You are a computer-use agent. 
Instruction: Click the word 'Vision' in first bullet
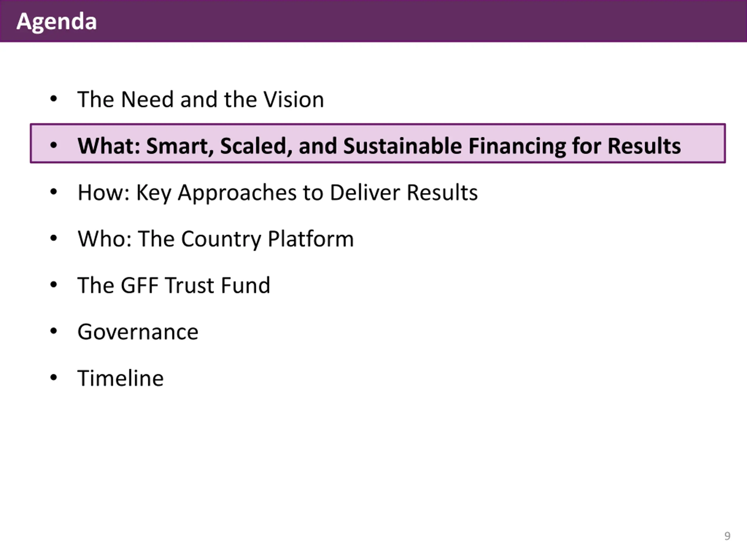click(294, 99)
